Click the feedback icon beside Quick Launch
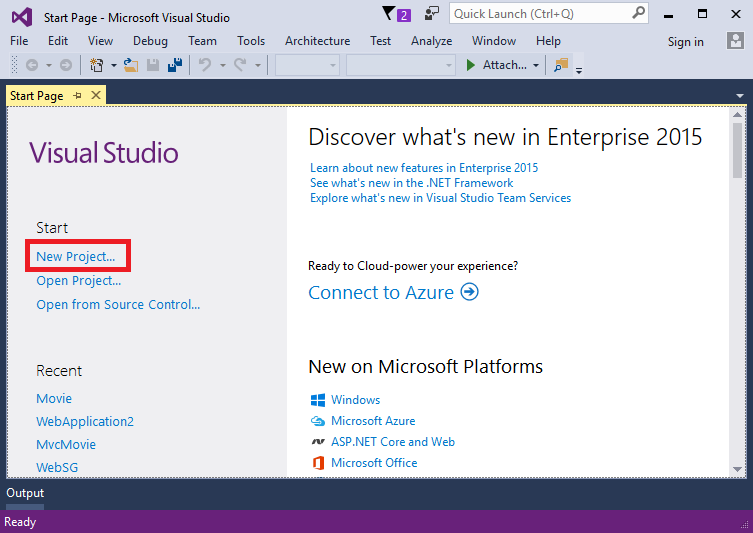Screen dimensions: 753x533 click(431, 14)
